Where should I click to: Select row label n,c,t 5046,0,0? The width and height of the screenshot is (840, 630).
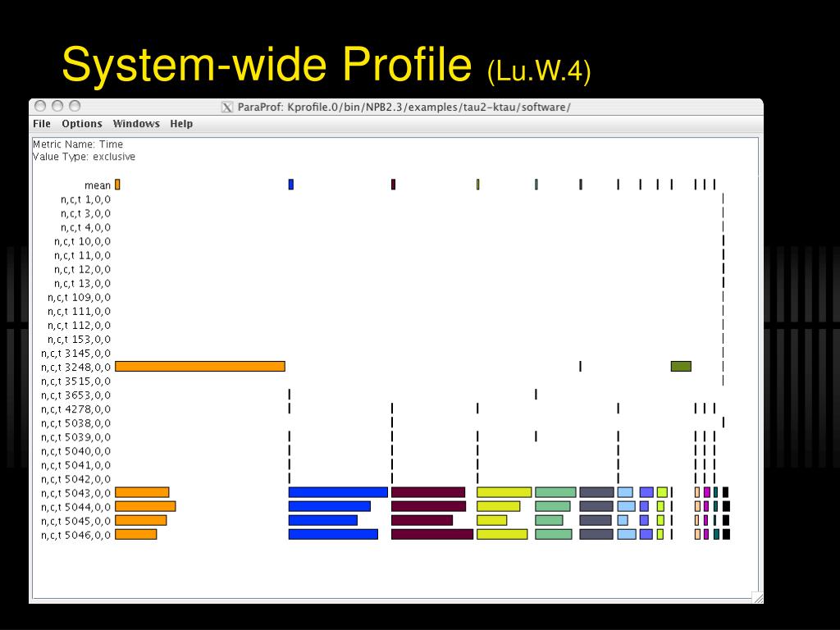(76, 535)
